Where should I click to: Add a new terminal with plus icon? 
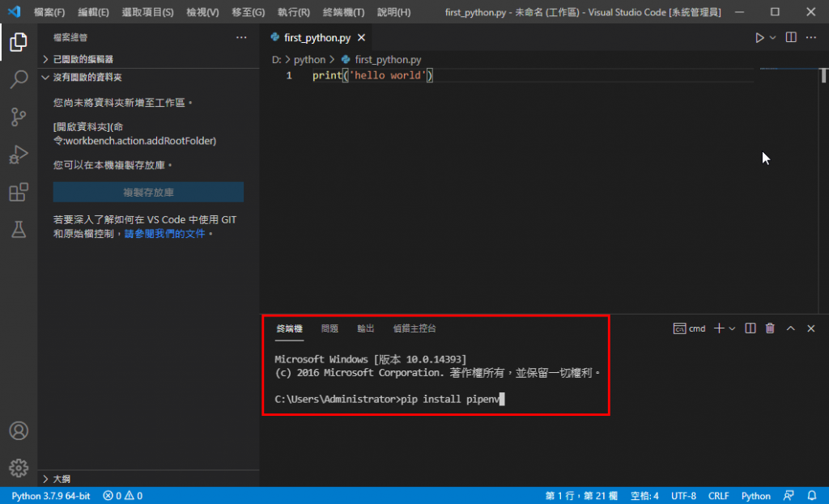tap(719, 328)
